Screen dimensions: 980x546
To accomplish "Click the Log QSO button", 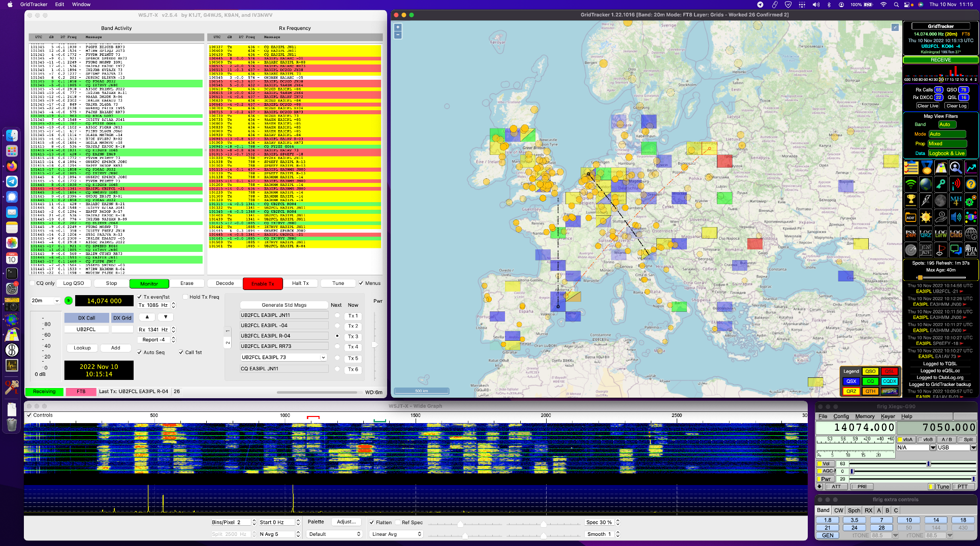I will 73,283.
